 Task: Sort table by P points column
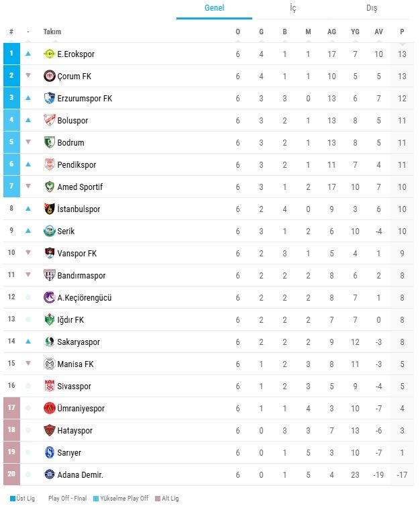click(x=402, y=32)
